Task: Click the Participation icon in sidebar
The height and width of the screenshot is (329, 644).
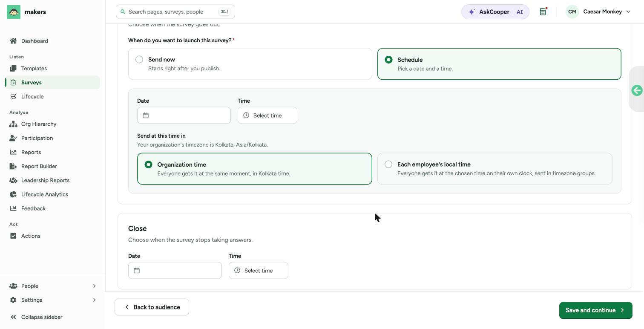Action: pyautogui.click(x=13, y=138)
